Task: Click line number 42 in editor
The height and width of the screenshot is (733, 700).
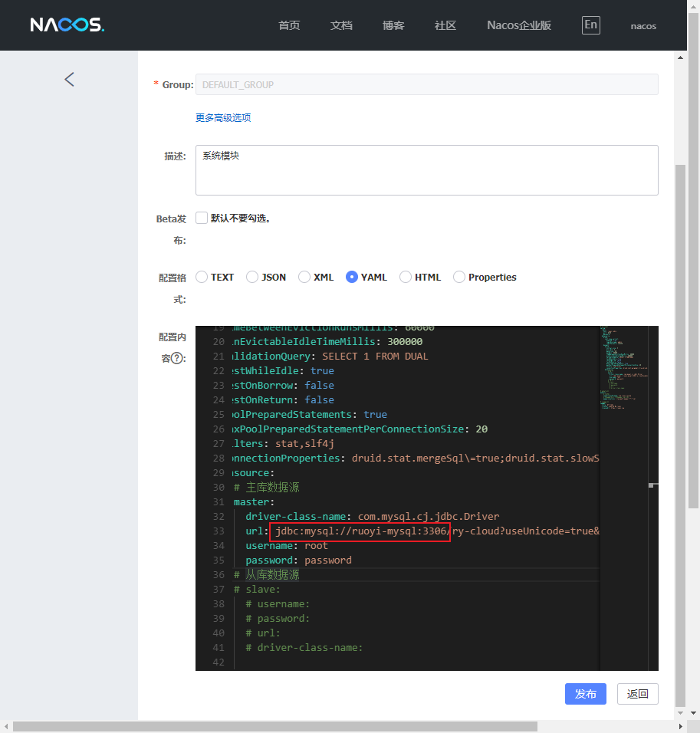Action: 219,662
